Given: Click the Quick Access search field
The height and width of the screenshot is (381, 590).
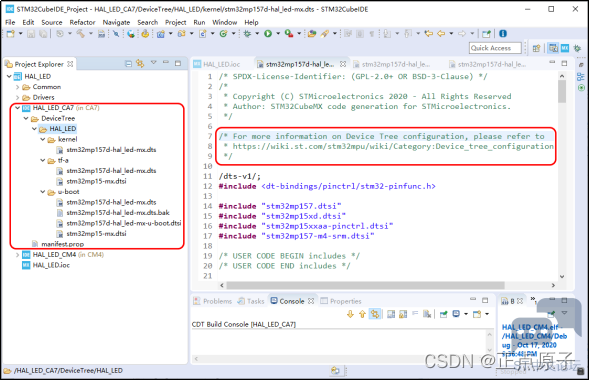Looking at the screenshot, I should coord(495,48).
